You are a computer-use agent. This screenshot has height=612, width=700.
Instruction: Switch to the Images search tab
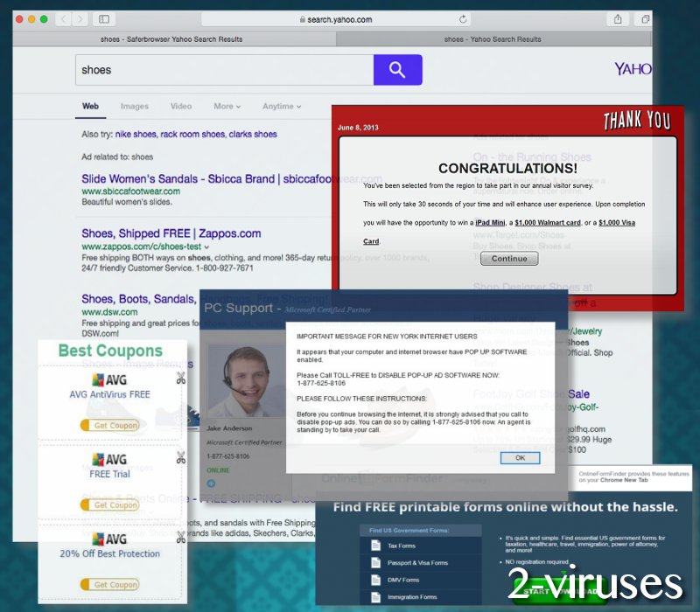click(135, 106)
